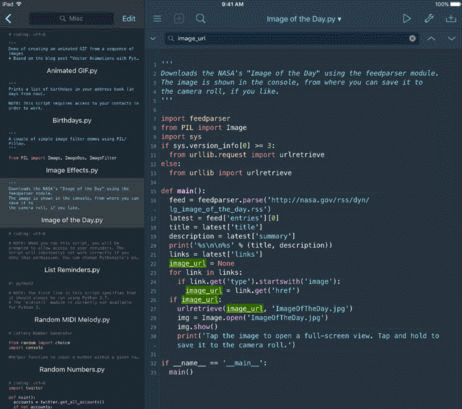This screenshot has width=462, height=409.
Task: Clear the image_url search text
Action: pyautogui.click(x=412, y=39)
